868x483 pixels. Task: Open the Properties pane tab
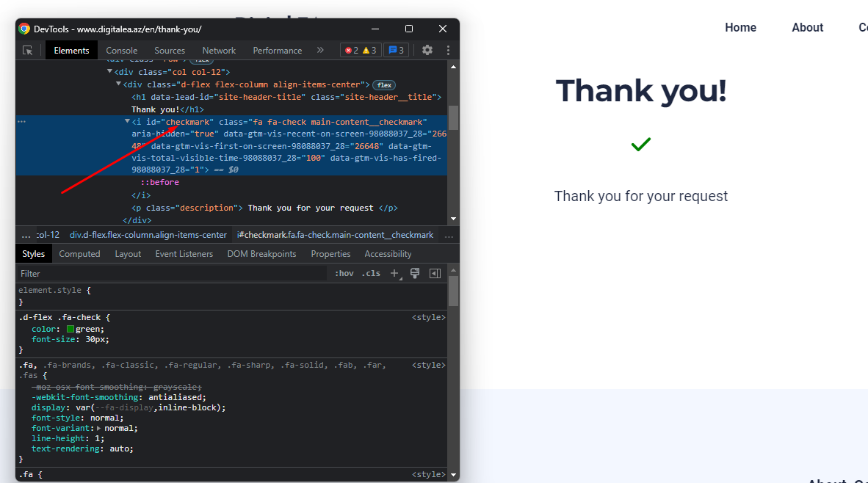point(330,254)
